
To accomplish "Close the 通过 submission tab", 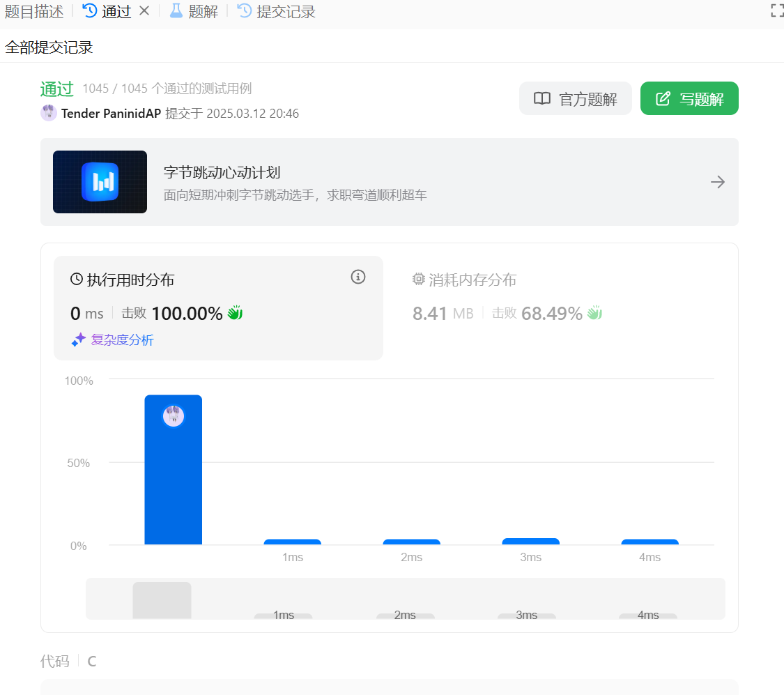I will point(144,11).
